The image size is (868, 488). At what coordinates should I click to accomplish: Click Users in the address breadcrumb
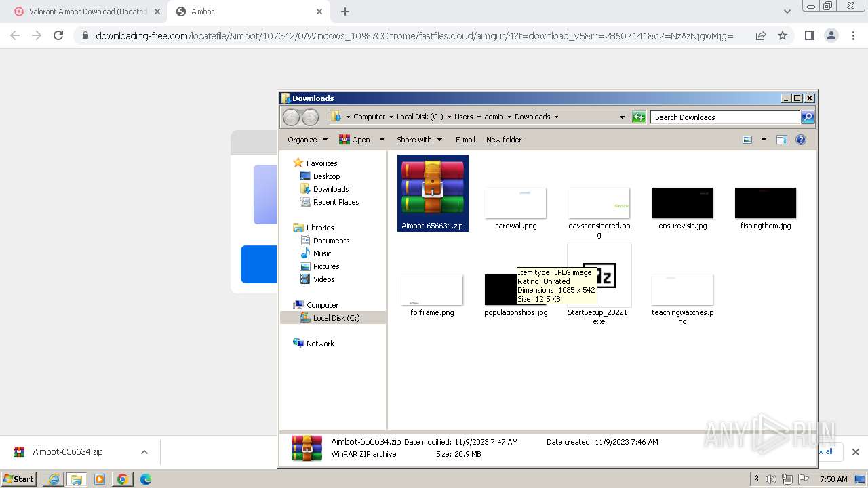click(463, 117)
